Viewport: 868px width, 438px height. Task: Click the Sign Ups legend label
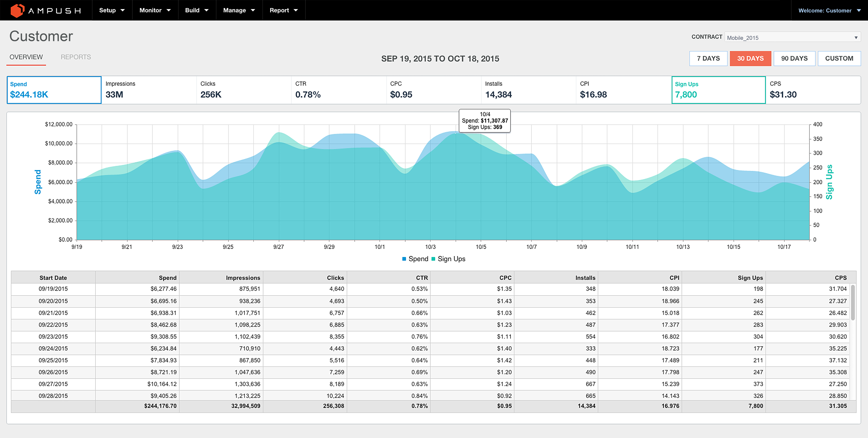[451, 259]
